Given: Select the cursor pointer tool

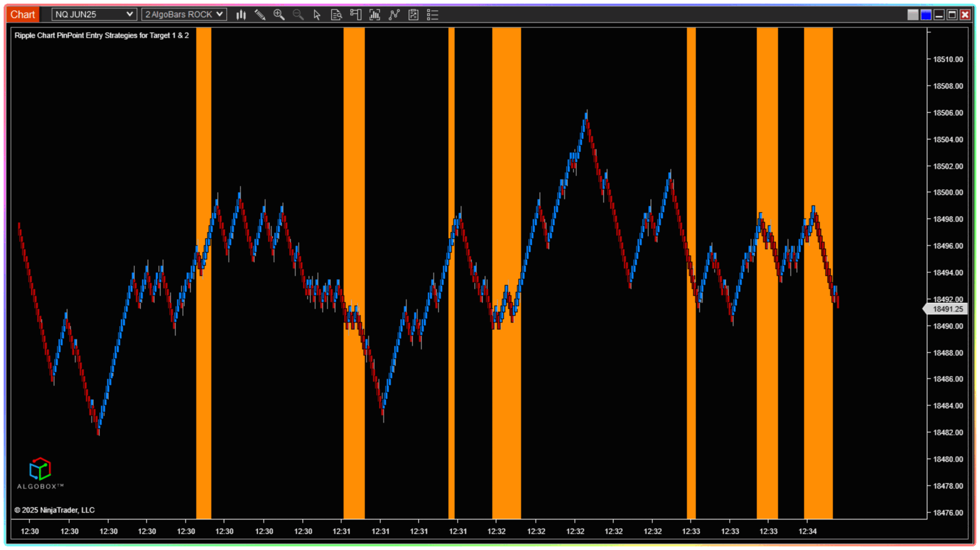Looking at the screenshot, I should coord(317,15).
